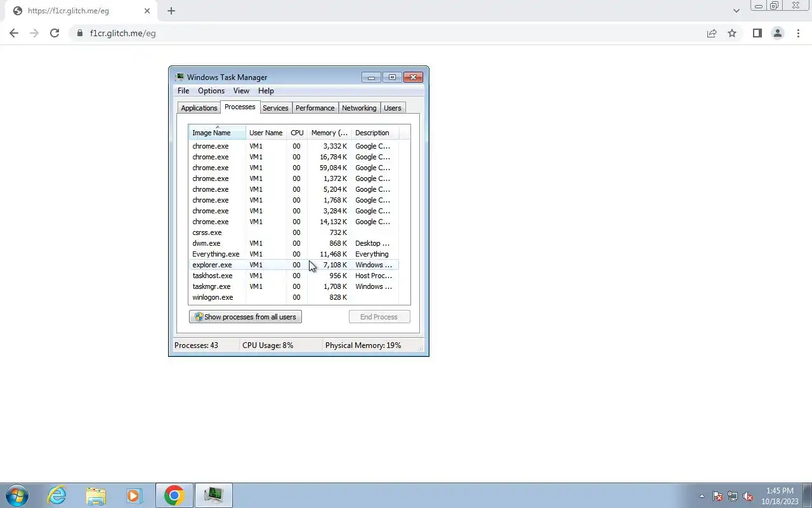Open a new tab with plus icon
The height and width of the screenshot is (508, 812).
point(171,11)
